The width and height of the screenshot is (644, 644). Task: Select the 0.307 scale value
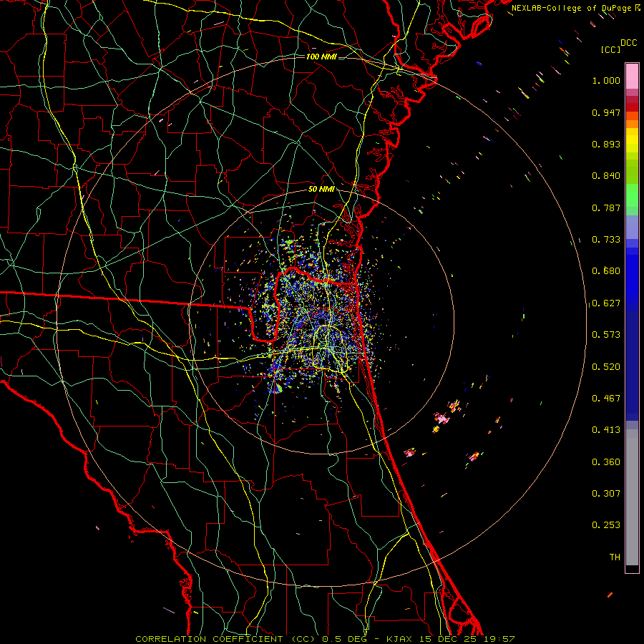tap(606, 494)
